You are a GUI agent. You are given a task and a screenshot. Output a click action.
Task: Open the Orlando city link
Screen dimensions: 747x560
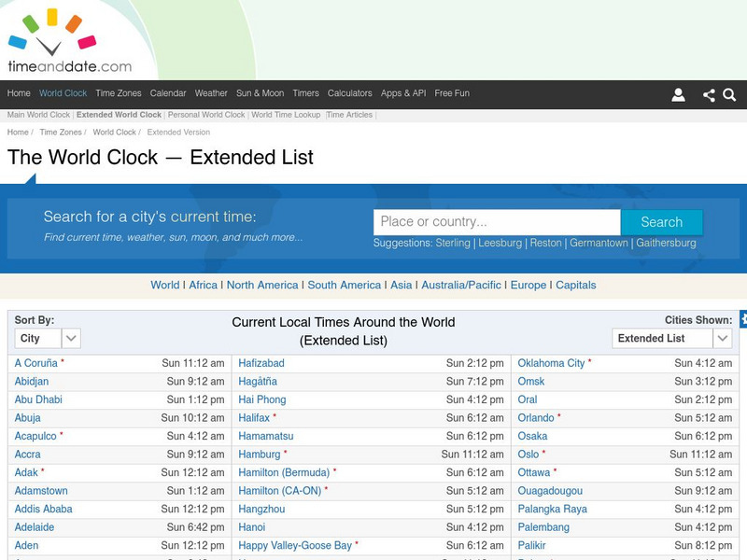536,418
